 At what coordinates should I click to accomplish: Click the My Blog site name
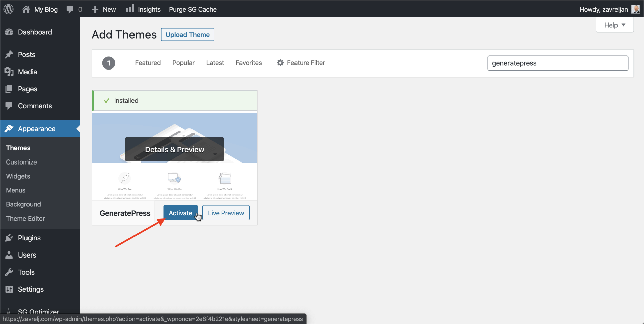pyautogui.click(x=46, y=9)
